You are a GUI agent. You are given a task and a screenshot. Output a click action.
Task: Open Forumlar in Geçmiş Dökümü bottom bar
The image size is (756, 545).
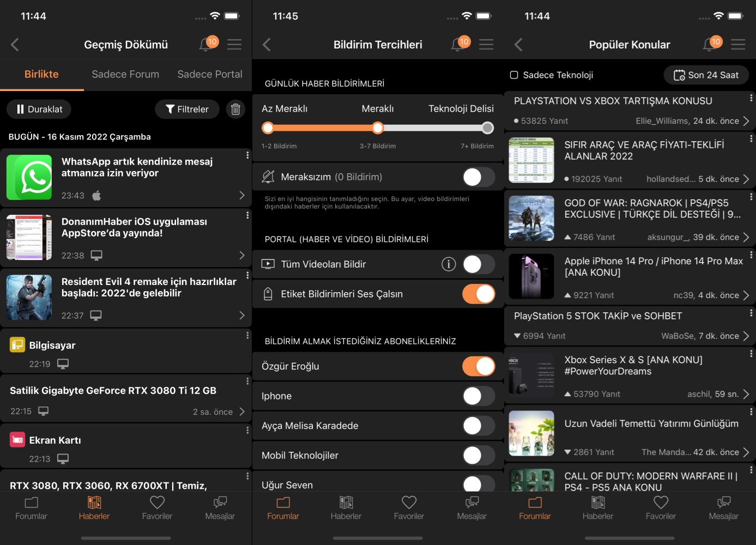point(31,507)
